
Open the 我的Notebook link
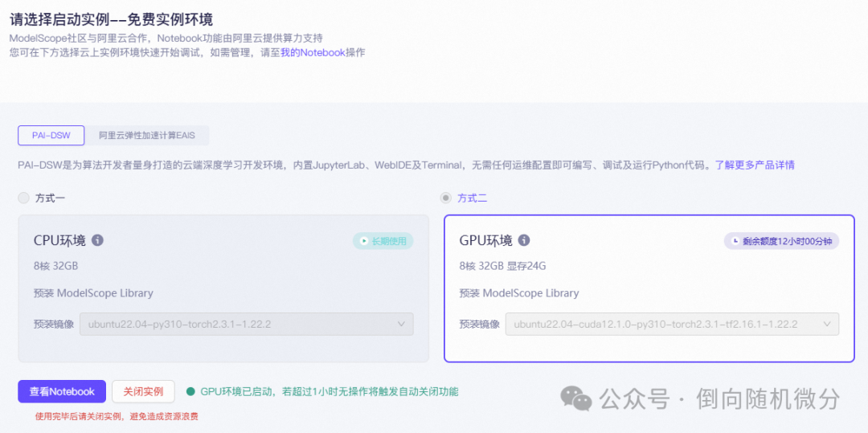point(313,53)
